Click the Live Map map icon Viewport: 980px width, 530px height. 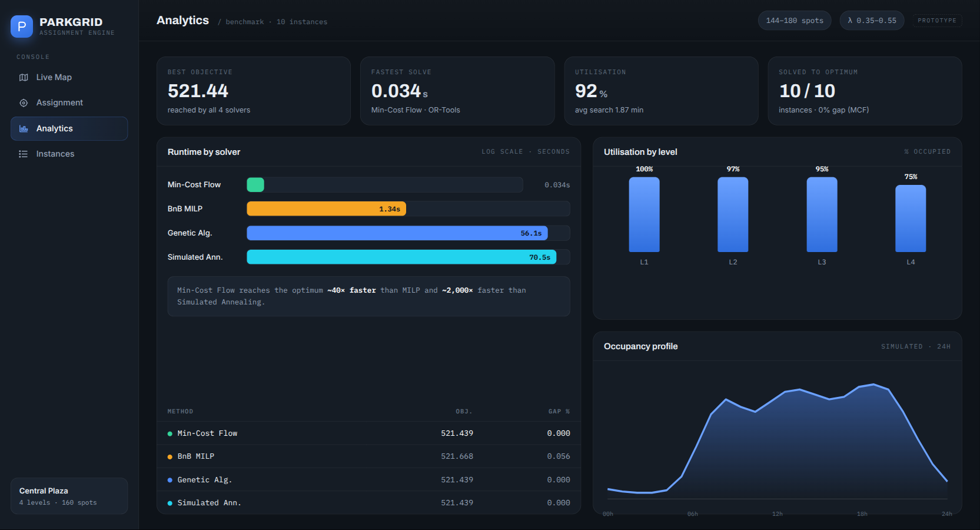point(24,77)
